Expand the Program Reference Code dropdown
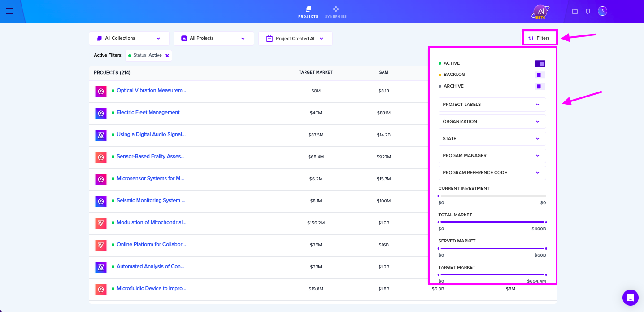 [492, 173]
